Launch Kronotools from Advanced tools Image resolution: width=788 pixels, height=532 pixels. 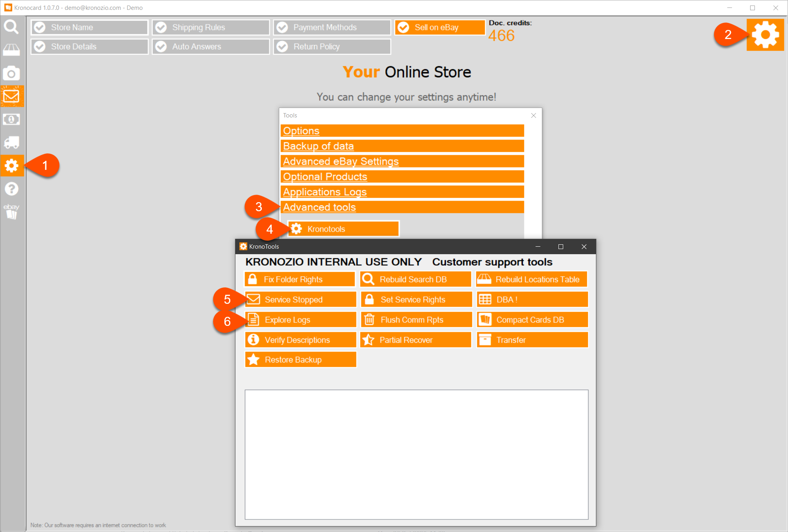pyautogui.click(x=343, y=229)
